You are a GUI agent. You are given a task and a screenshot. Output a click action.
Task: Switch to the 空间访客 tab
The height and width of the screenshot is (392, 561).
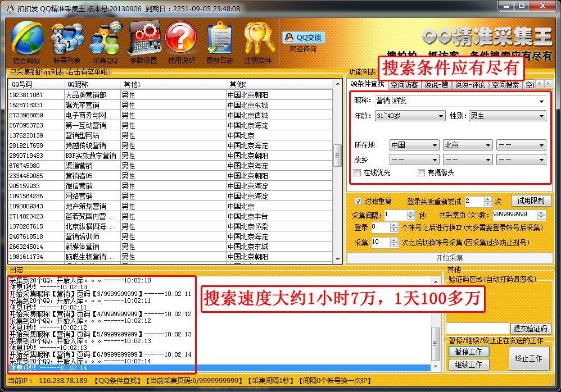pyautogui.click(x=404, y=85)
